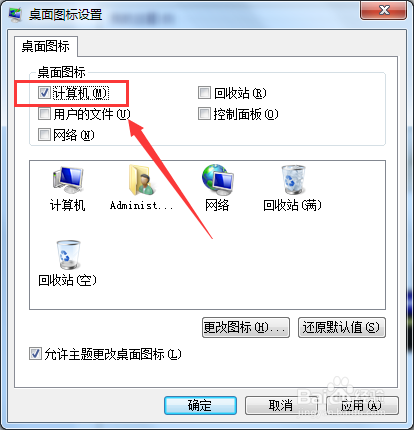
Task: Select the 网络 network globe icon
Action: click(218, 179)
